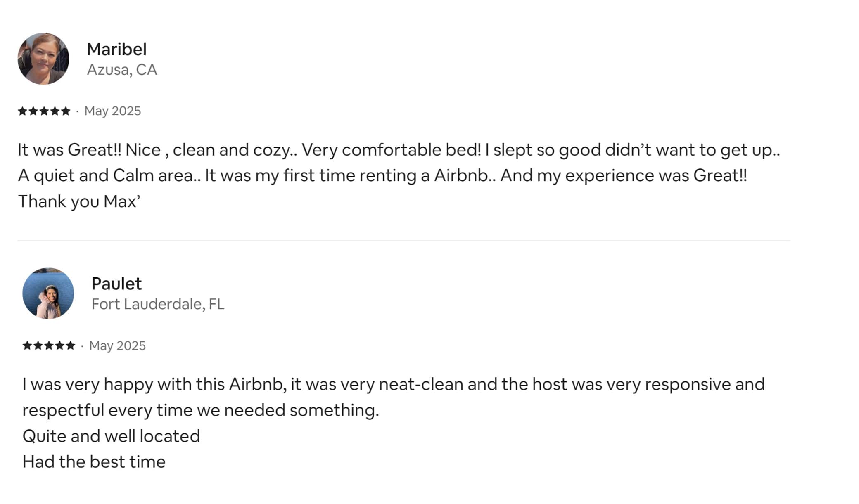The width and height of the screenshot is (859, 504).
Task: Click the line starting "A quiet and Calm area"
Action: click(x=382, y=175)
